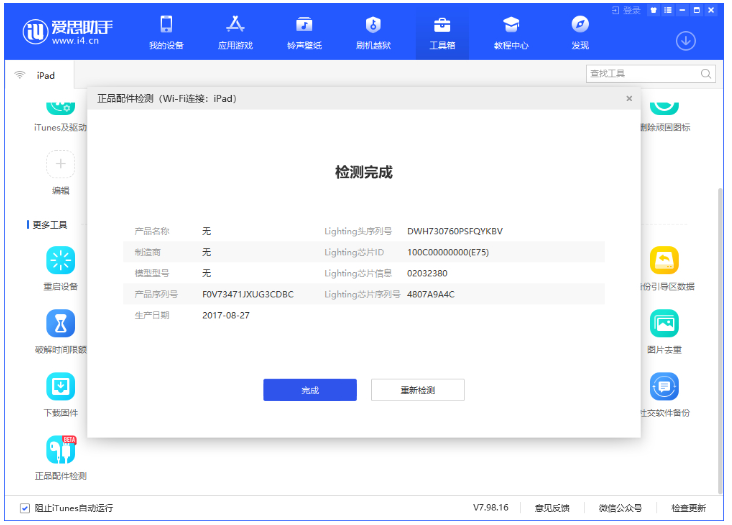
Task: Select the 02032380 chip info value
Action: coord(427,273)
